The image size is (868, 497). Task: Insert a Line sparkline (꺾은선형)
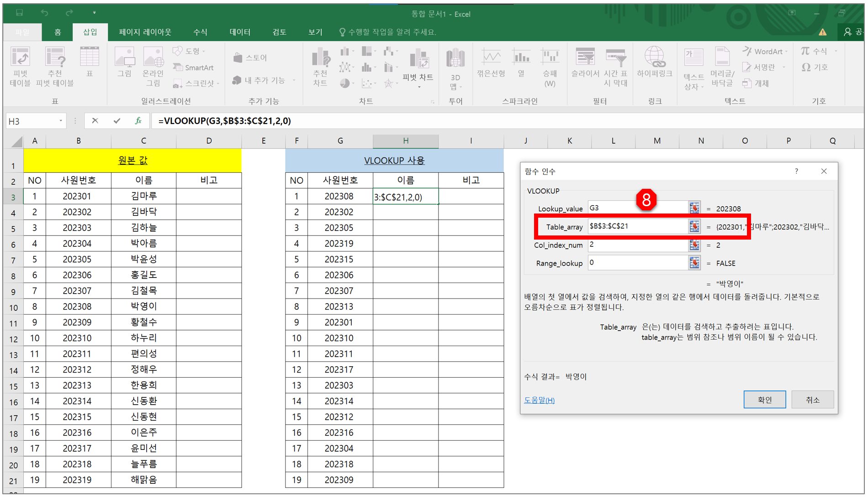pos(491,63)
